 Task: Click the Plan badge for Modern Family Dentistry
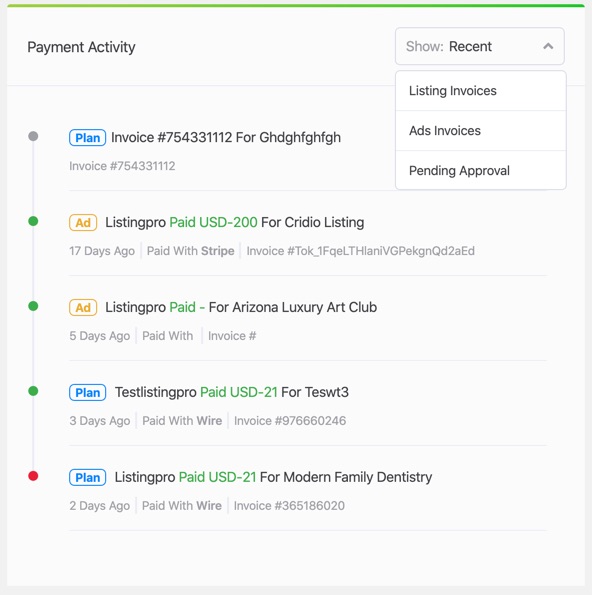click(87, 477)
